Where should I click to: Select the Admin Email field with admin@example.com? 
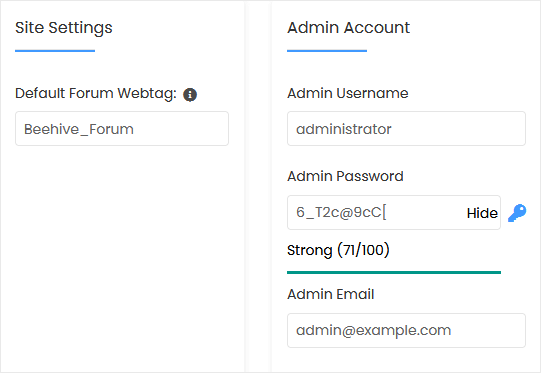[406, 330]
